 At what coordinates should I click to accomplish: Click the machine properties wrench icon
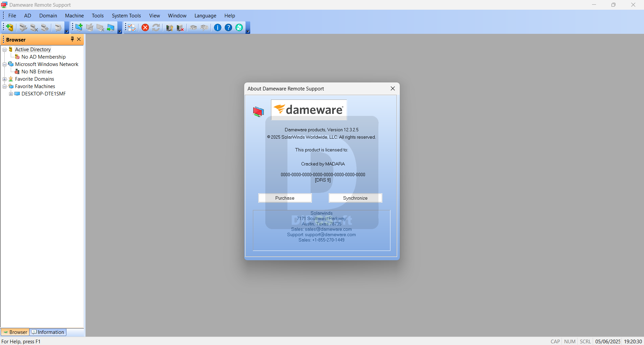point(90,27)
